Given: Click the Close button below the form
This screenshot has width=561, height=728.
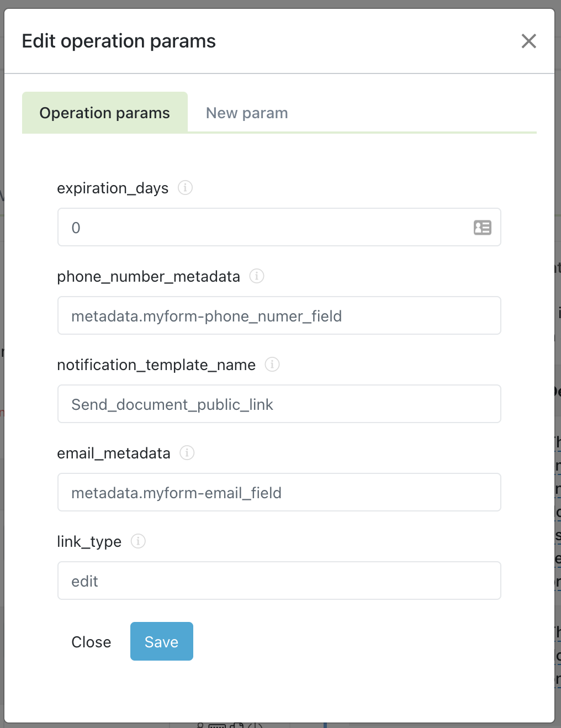Looking at the screenshot, I should (91, 641).
